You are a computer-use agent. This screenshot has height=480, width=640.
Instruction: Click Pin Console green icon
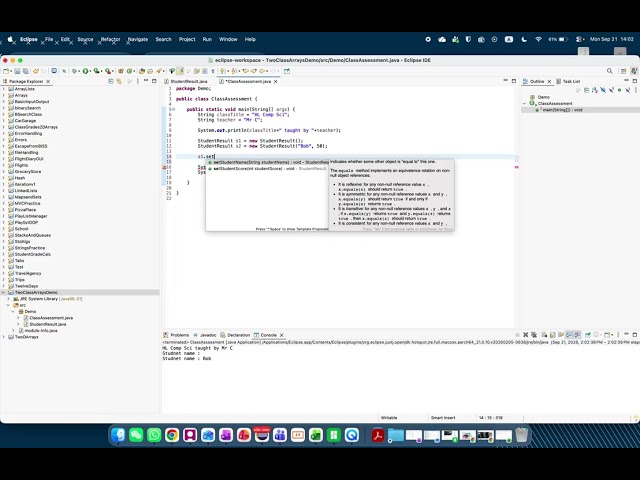tap(588, 335)
